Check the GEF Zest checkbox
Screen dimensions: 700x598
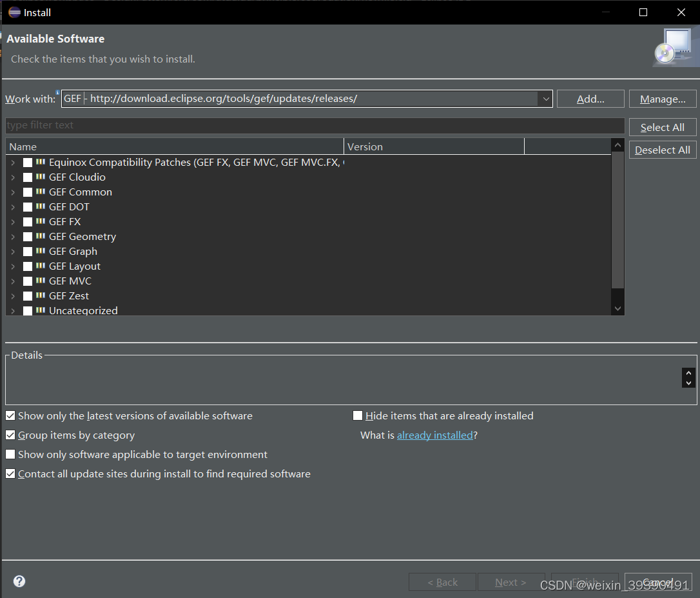pos(28,296)
